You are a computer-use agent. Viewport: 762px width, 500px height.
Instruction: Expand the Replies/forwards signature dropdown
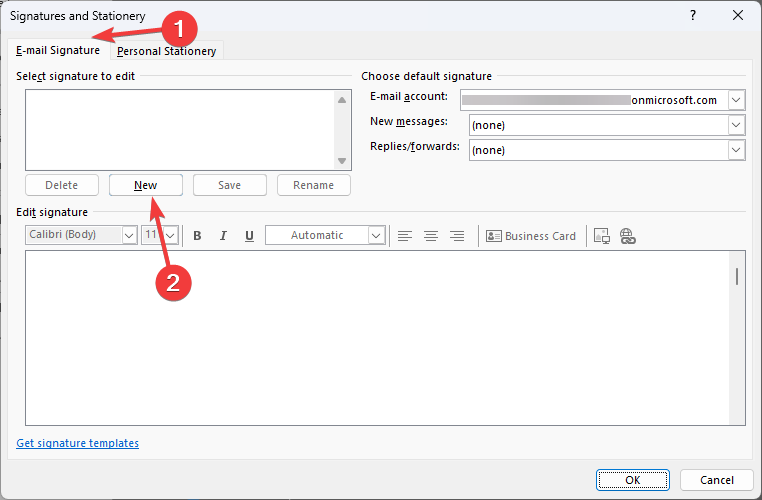click(736, 150)
